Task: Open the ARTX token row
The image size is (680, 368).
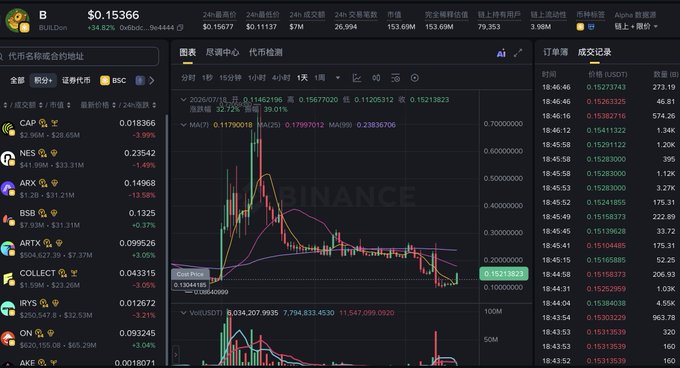Action: [x=82, y=249]
